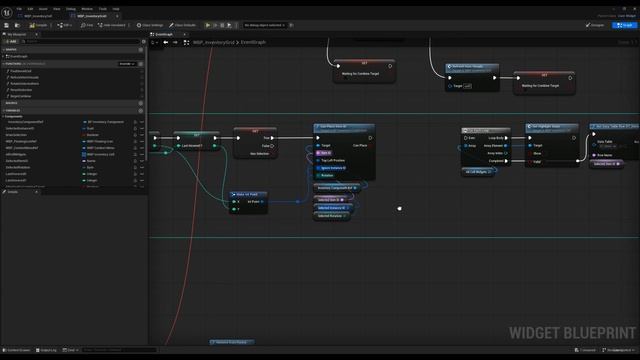Toggle eye icon for SelectedInstanceID variable
The width and height of the screenshot is (640, 360).
click(x=142, y=129)
